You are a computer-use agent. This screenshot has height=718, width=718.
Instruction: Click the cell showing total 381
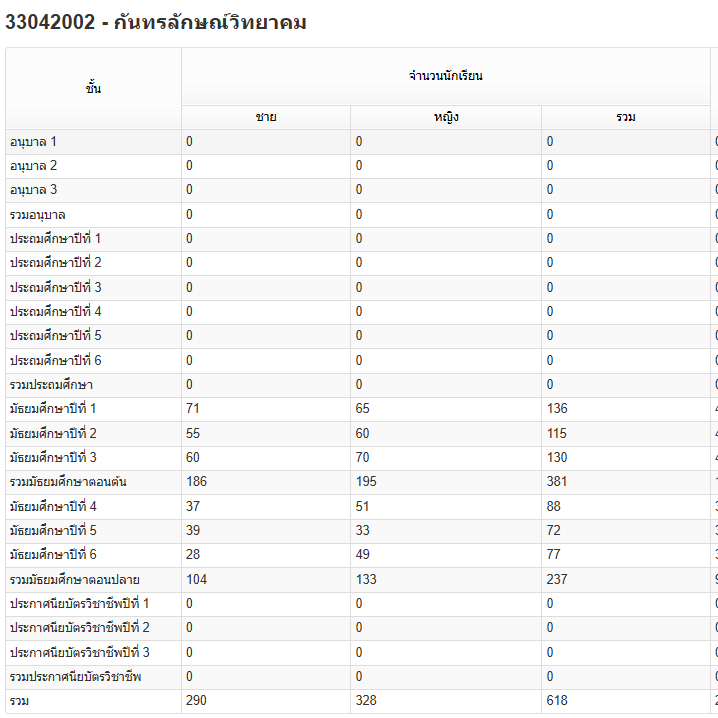click(x=557, y=482)
